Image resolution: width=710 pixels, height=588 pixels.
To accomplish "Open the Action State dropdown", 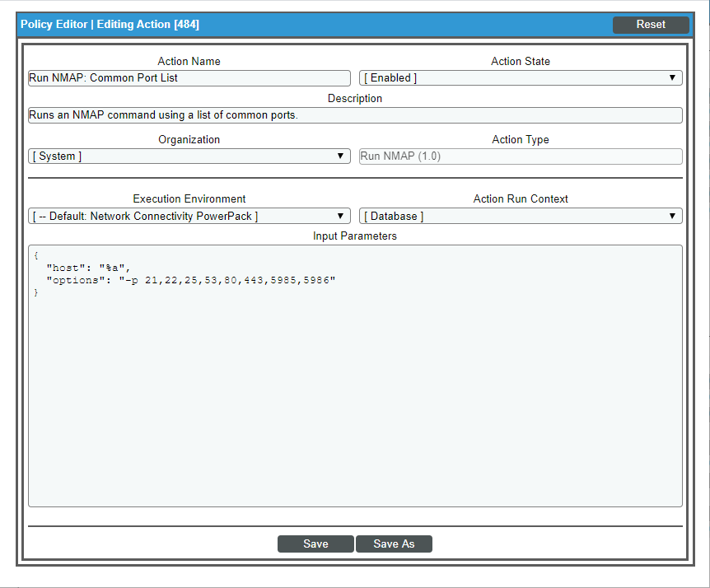I will coord(520,77).
